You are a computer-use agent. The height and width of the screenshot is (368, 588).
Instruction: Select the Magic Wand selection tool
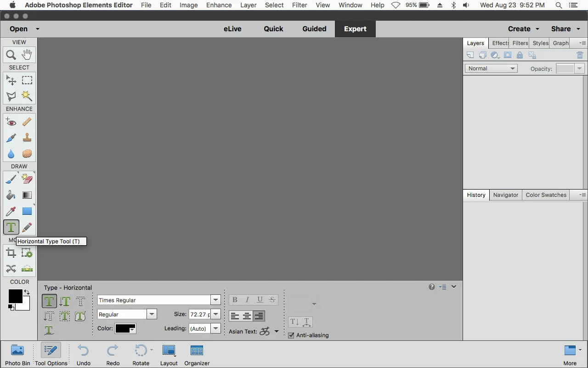click(x=27, y=96)
